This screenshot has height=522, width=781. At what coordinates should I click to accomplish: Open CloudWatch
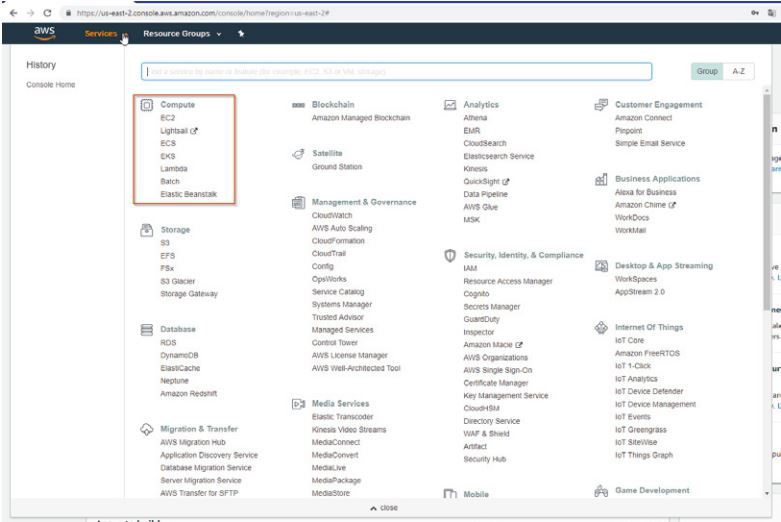pyautogui.click(x=332, y=216)
